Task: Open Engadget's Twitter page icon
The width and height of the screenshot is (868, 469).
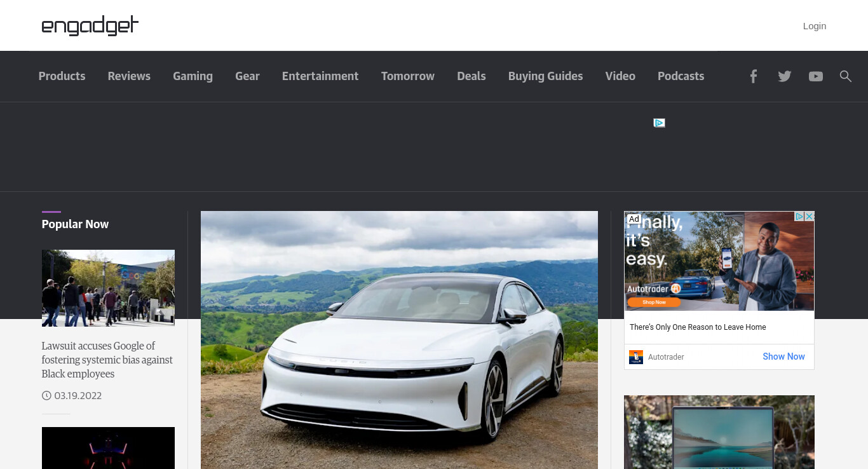Action: pyautogui.click(x=785, y=76)
